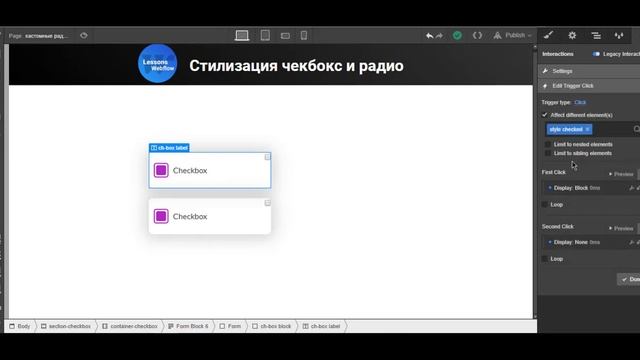
Task: Expand the Settings section
Action: coord(589,71)
